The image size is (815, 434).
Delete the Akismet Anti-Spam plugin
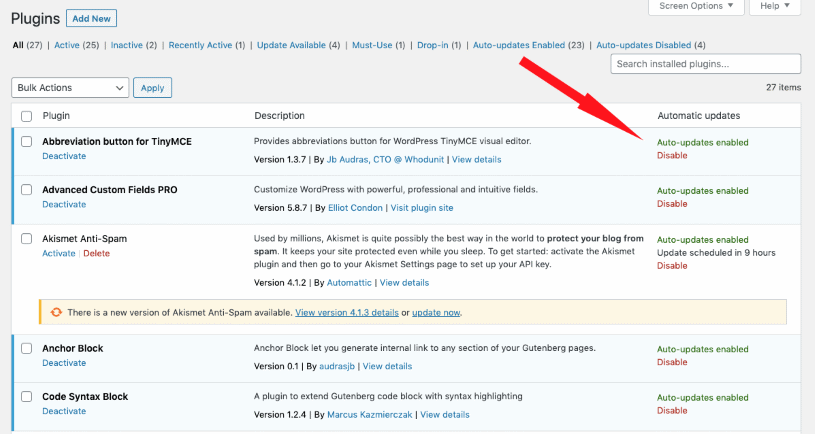(x=96, y=253)
